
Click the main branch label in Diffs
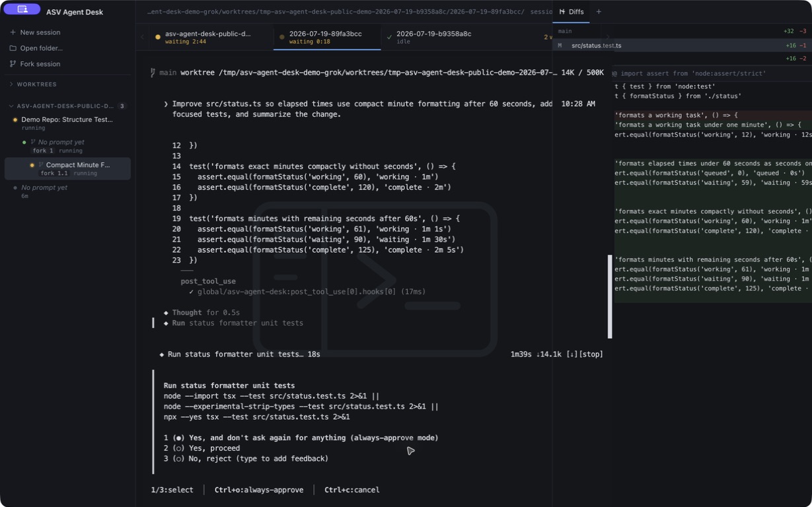tap(565, 31)
